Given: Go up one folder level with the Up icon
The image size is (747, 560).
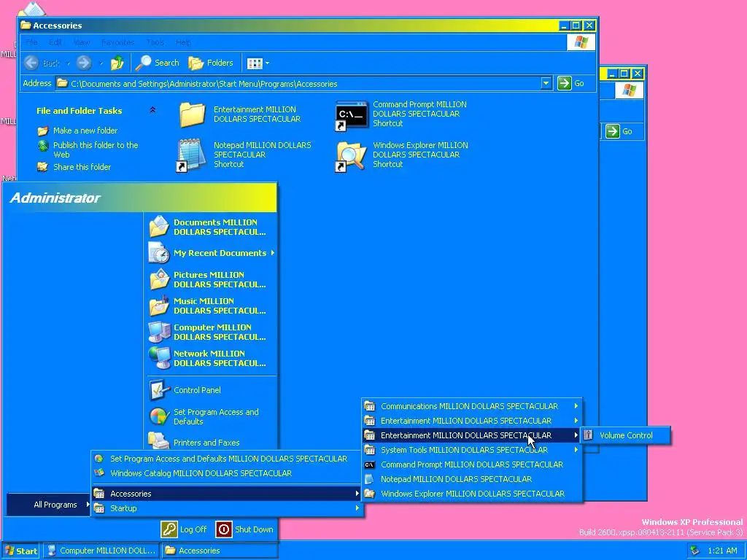Looking at the screenshot, I should click(117, 63).
